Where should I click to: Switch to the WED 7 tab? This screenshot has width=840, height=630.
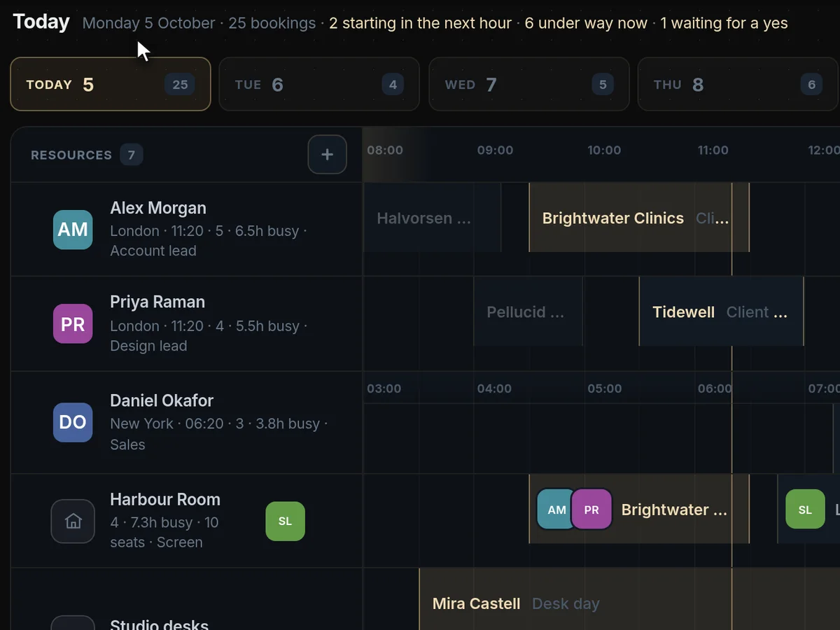[x=528, y=84]
